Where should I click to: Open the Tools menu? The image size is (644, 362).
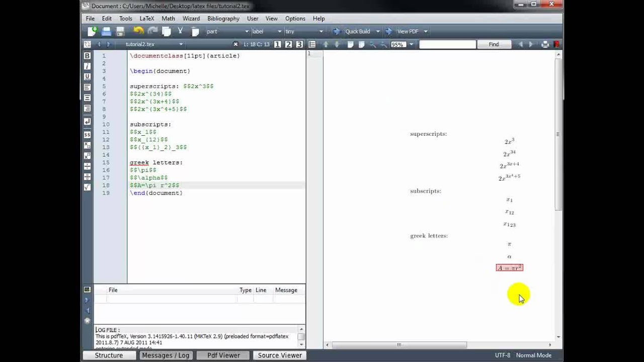[125, 18]
